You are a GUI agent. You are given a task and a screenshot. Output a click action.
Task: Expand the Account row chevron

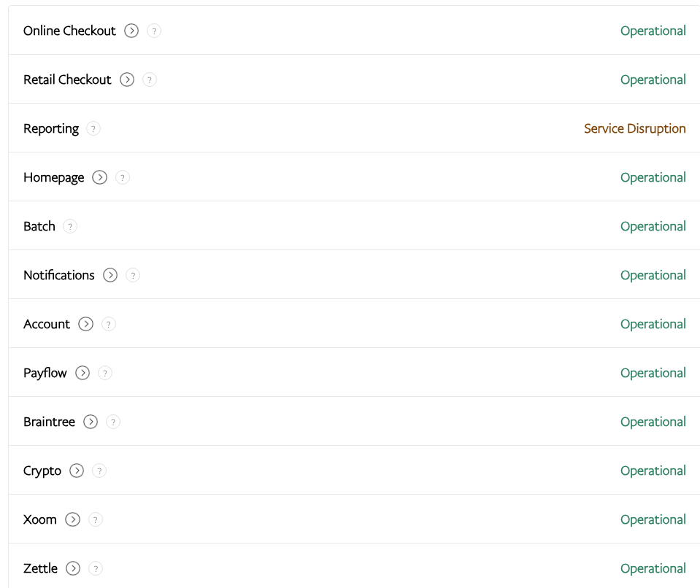[85, 324]
